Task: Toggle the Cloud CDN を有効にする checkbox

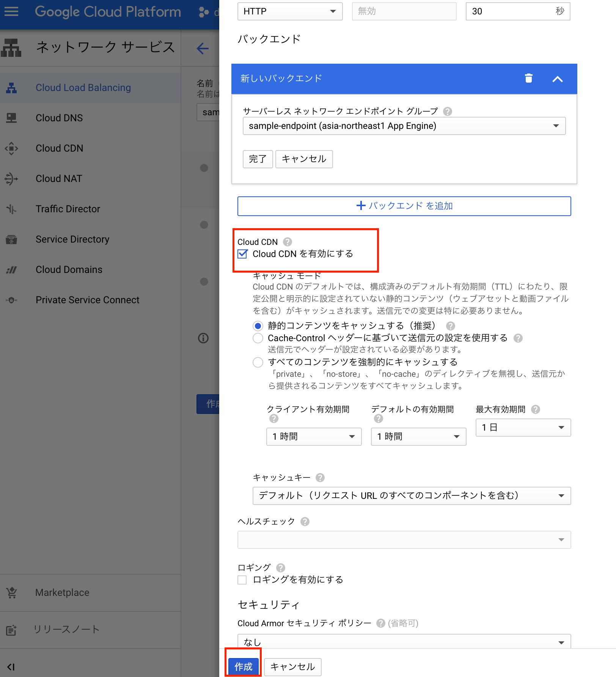Action: (242, 254)
